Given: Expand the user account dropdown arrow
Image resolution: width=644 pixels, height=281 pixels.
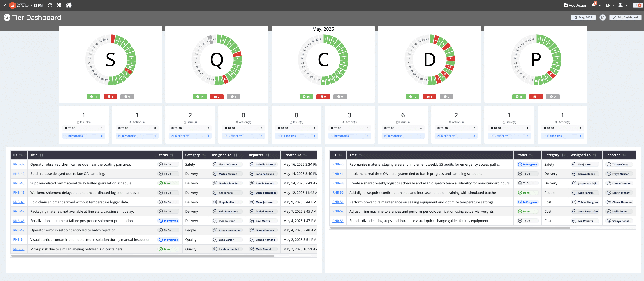Looking at the screenshot, I should [627, 5].
